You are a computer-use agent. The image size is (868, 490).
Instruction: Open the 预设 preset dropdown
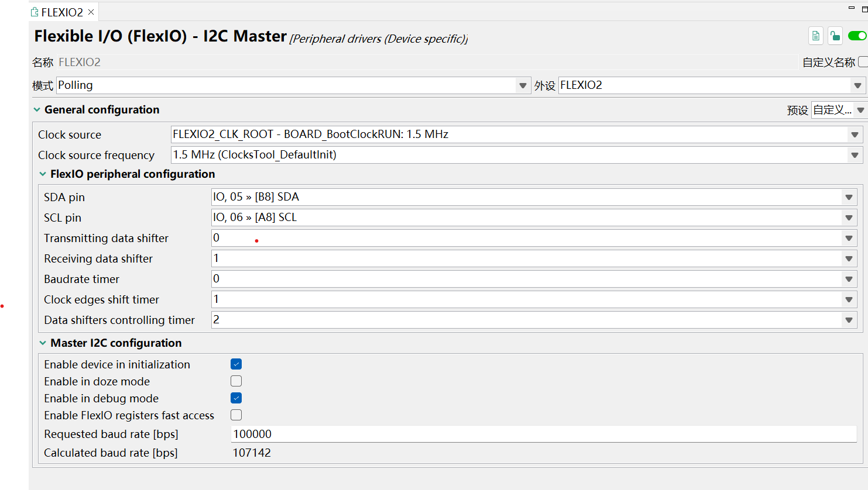coord(860,110)
